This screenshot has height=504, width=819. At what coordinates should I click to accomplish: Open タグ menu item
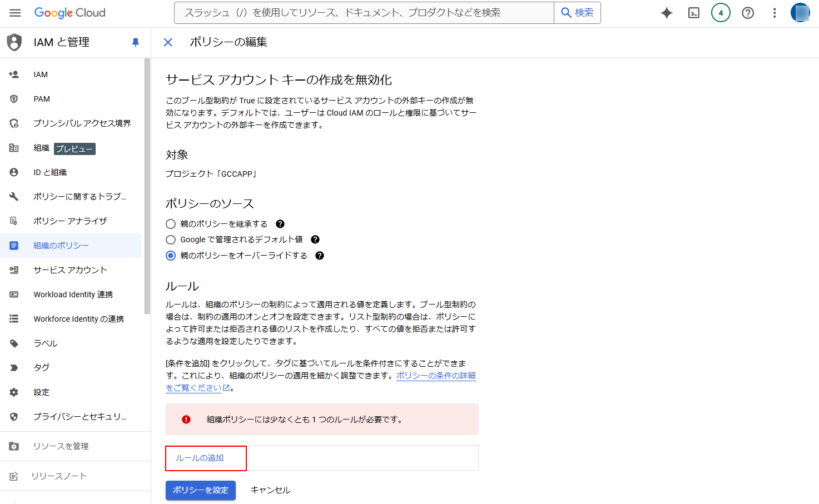click(x=71, y=368)
